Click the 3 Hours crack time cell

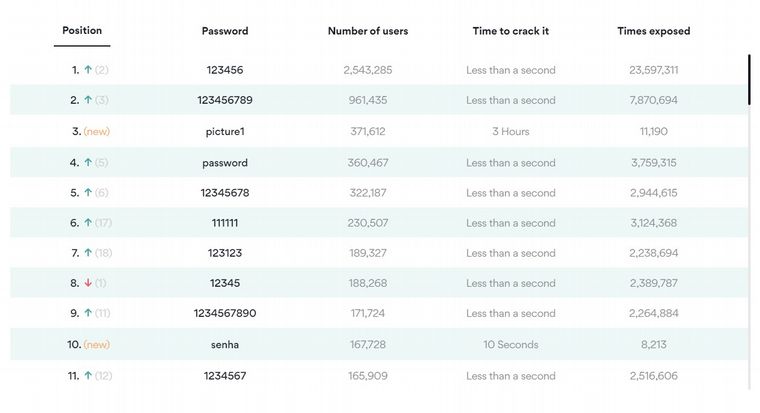tap(511, 132)
